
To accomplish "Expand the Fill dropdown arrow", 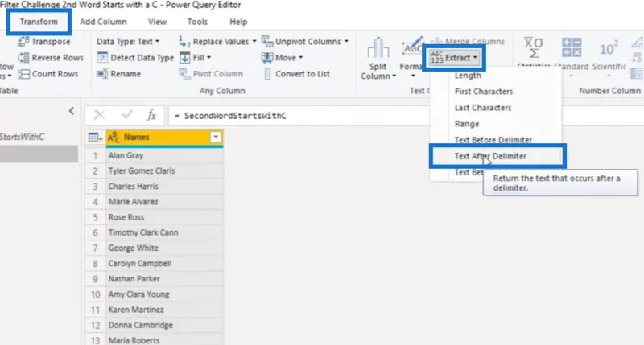I will point(208,57).
